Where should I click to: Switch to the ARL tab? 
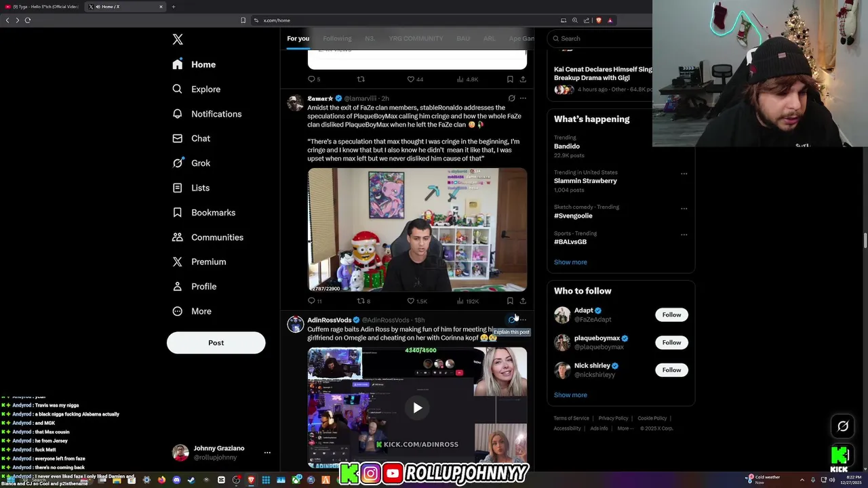[x=489, y=39]
